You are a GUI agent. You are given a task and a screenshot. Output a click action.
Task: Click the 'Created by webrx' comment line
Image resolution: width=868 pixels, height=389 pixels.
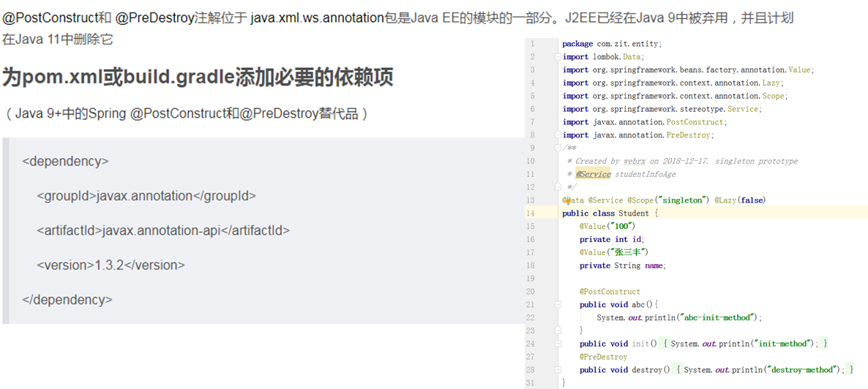(682, 161)
